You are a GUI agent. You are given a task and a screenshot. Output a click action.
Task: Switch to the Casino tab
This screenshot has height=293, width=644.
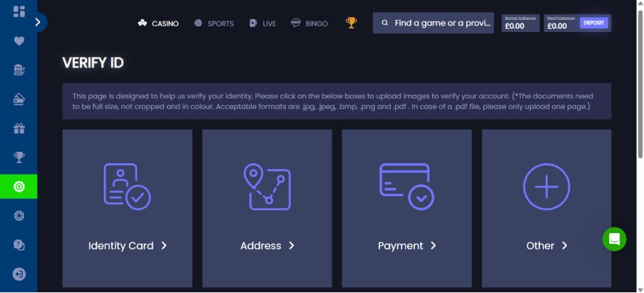point(158,24)
